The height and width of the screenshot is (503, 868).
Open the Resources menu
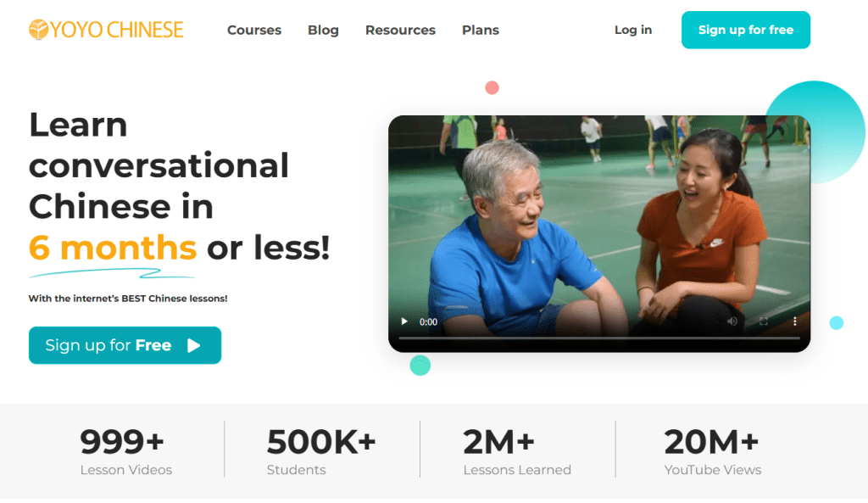coord(400,30)
